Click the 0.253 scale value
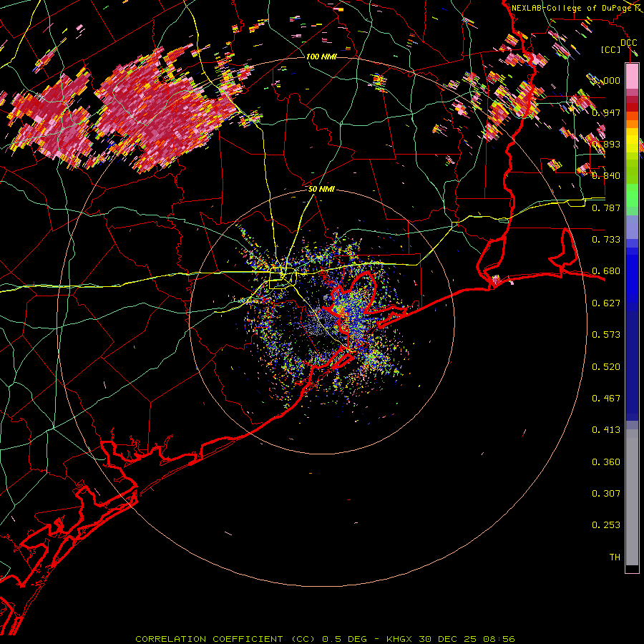644x644 pixels. pos(606,525)
